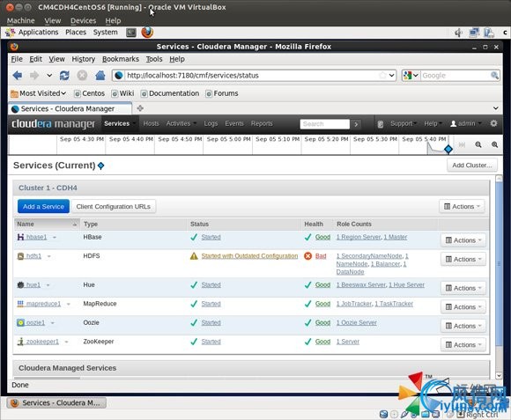Open the hdfs1 name dropdown arrow
Screen dimensions: 511x420
pyautogui.click(x=48, y=256)
